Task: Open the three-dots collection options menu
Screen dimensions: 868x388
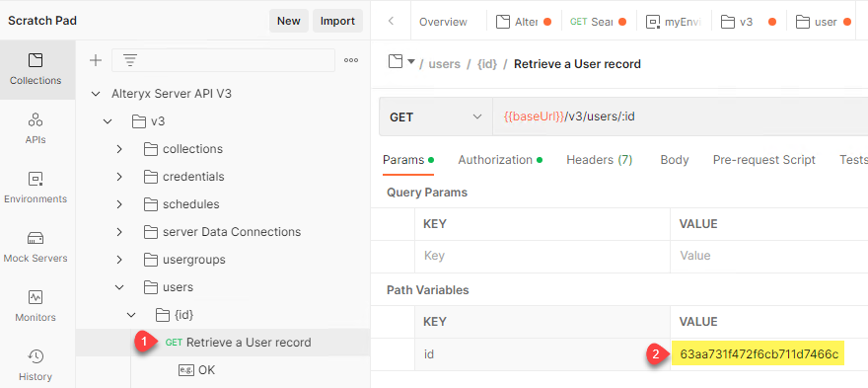Action: click(351, 60)
